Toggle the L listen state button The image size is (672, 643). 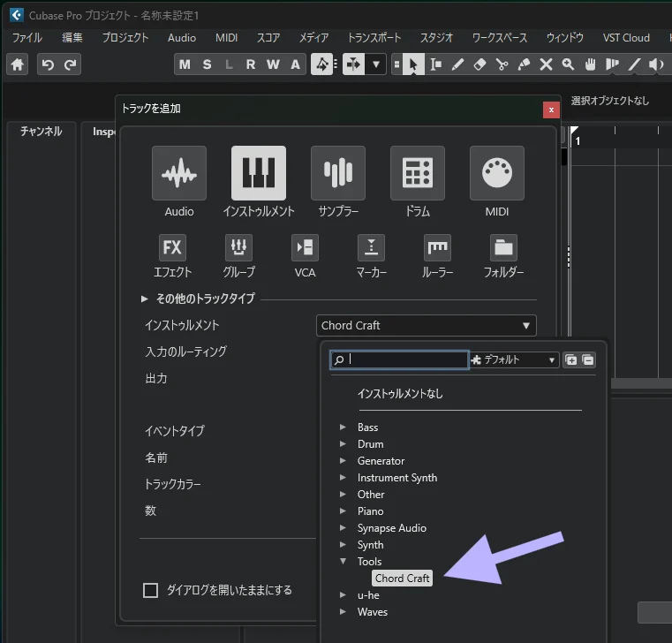[229, 64]
